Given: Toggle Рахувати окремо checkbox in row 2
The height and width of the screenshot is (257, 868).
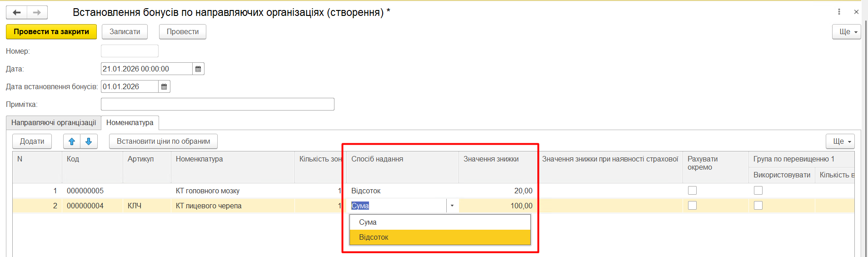Looking at the screenshot, I should click(692, 206).
